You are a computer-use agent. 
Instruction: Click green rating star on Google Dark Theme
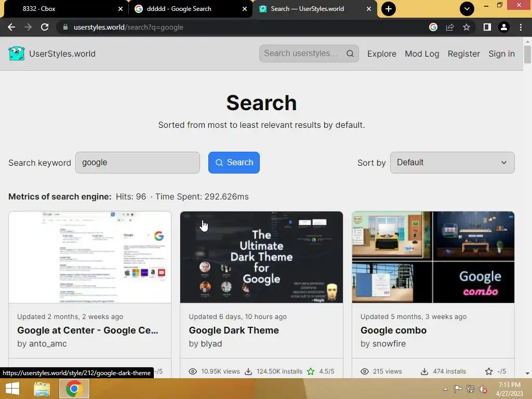311,371
